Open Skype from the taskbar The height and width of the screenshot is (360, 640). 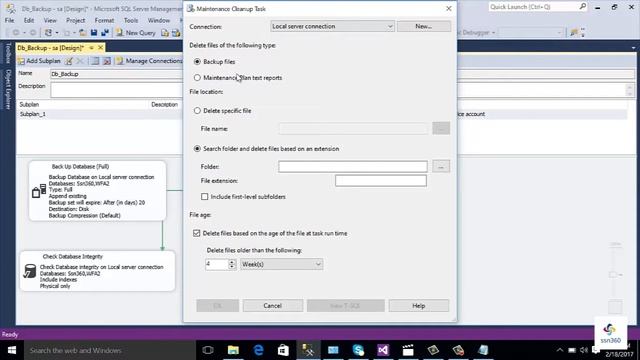358,350
